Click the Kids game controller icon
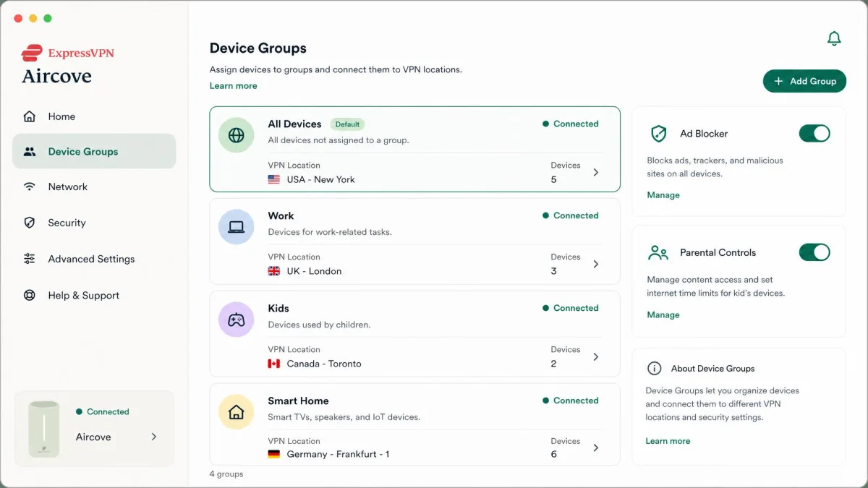The height and width of the screenshot is (488, 868). click(236, 320)
